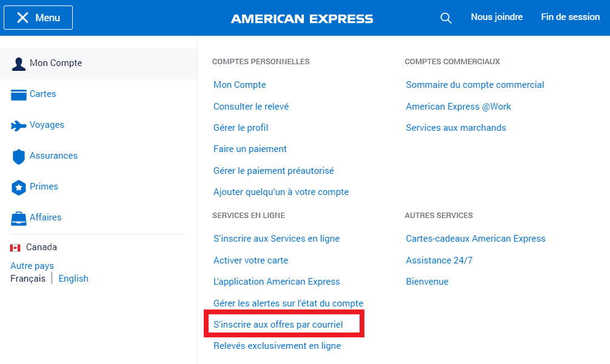Open Gérer le profil
This screenshot has width=610, height=364.
point(241,127)
